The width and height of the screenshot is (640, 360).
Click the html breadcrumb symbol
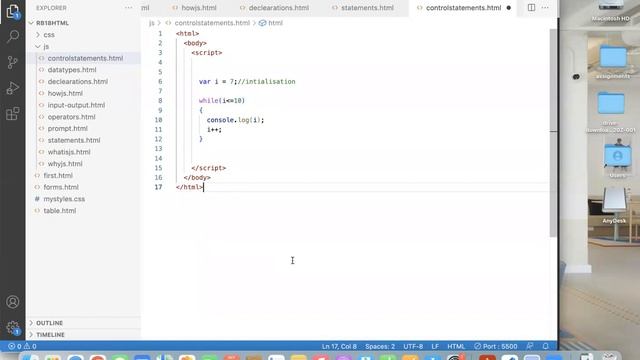pos(271,23)
